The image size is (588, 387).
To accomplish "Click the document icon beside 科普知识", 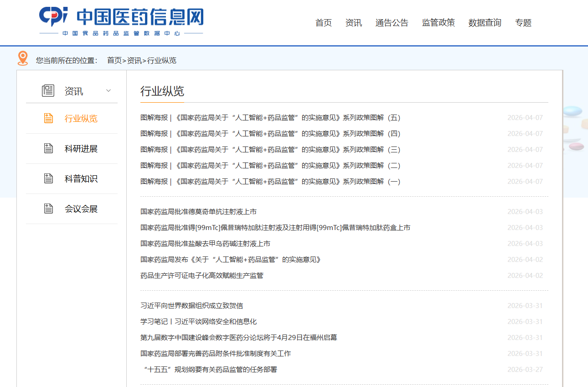I will (48, 178).
